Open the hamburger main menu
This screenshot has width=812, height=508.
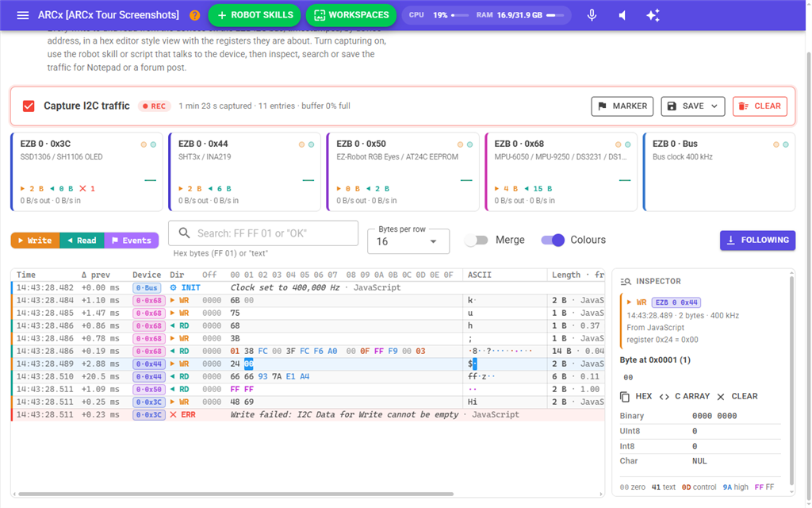click(23, 15)
